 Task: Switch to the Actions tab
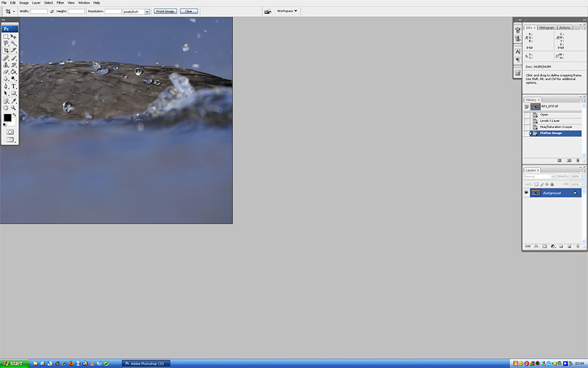[x=564, y=27]
